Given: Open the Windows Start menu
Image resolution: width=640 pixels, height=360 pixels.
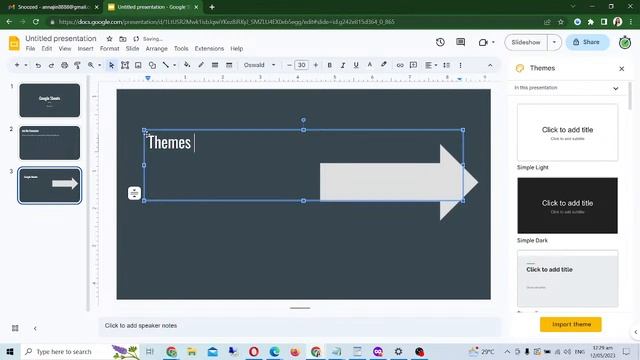Looking at the screenshot, I should click(10, 351).
